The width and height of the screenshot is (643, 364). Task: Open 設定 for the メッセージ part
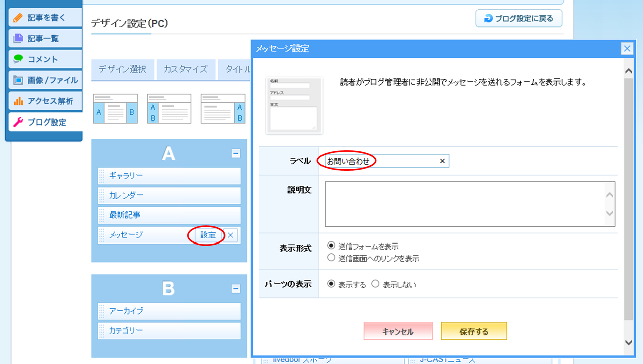pyautogui.click(x=208, y=235)
